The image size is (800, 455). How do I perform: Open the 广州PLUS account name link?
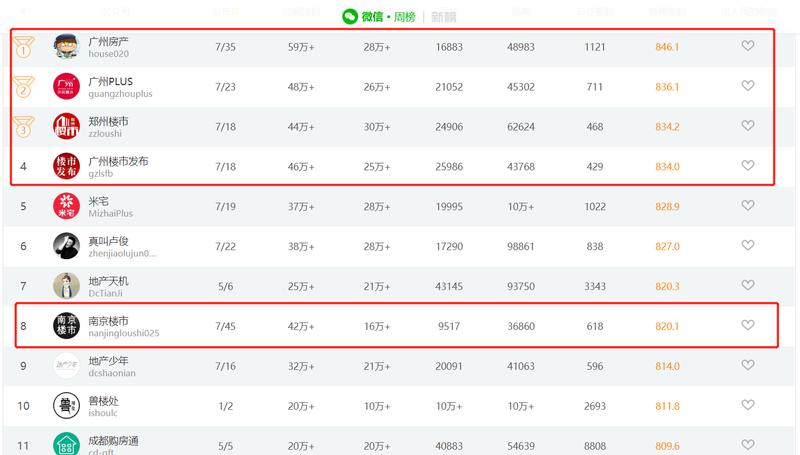[x=110, y=81]
